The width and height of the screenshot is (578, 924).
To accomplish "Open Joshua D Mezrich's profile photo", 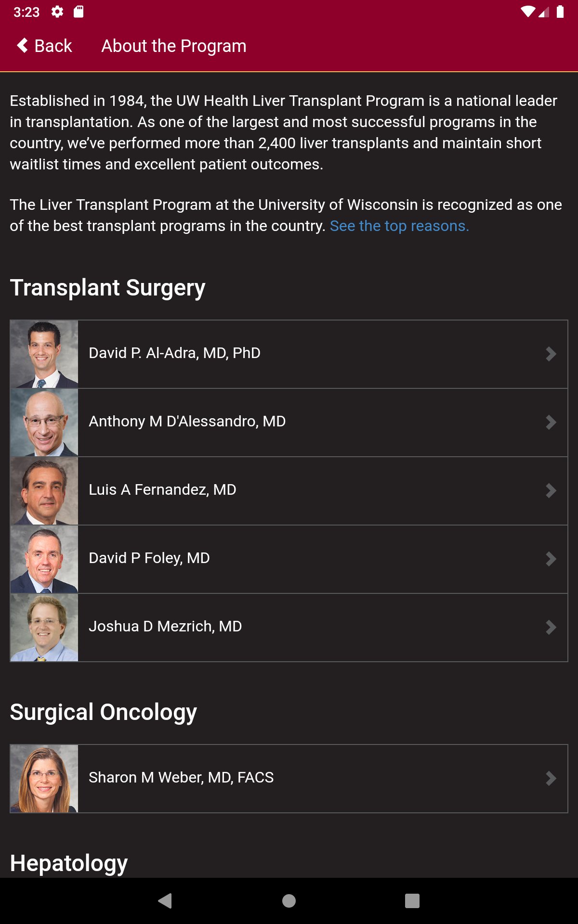I will (44, 628).
